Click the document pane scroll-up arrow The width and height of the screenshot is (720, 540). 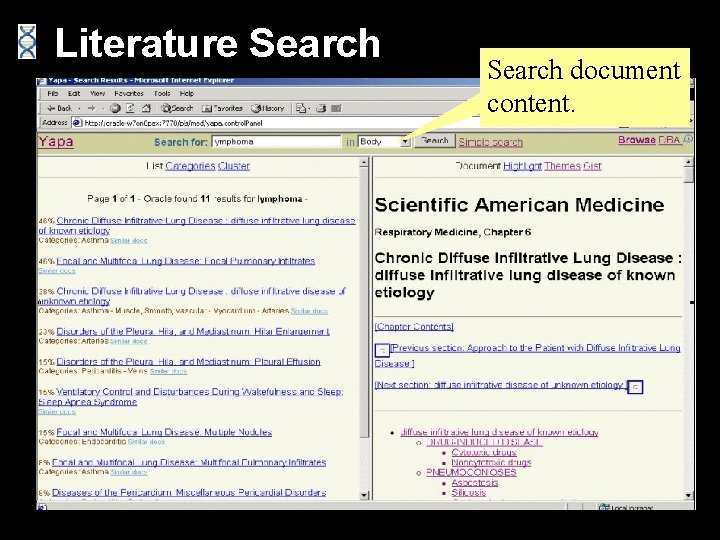click(688, 163)
